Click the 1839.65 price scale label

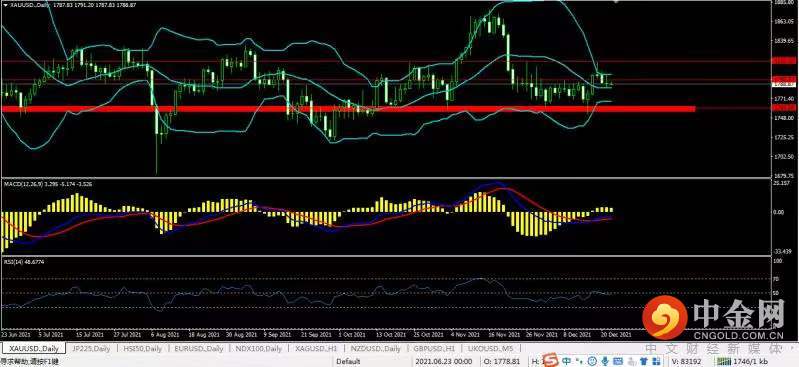(x=785, y=40)
